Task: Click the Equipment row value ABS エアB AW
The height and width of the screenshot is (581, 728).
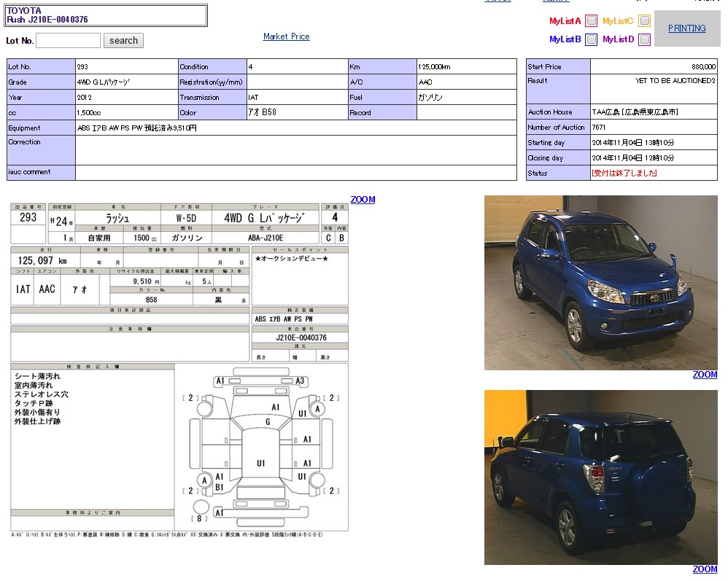Action: pos(136,128)
